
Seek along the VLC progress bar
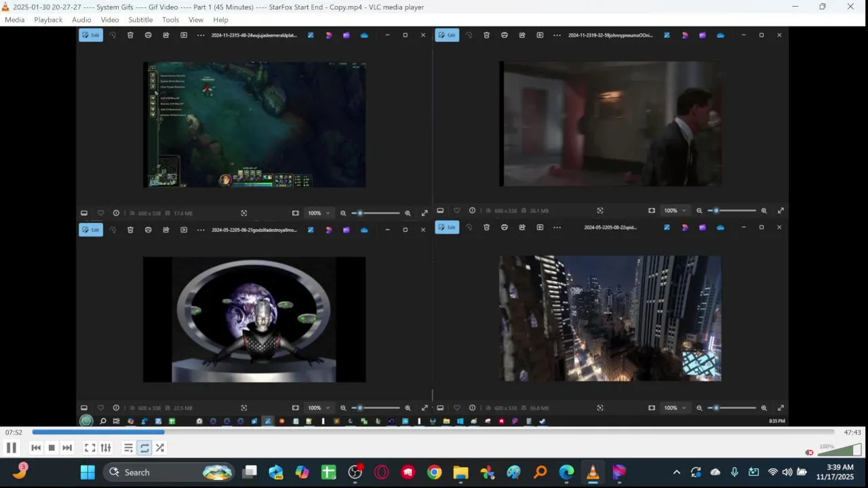coord(433,432)
